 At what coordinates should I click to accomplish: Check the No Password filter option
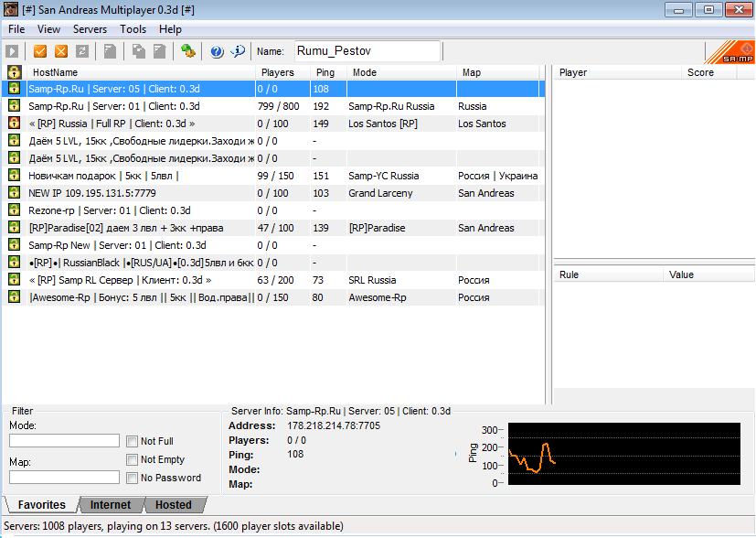pos(133,478)
